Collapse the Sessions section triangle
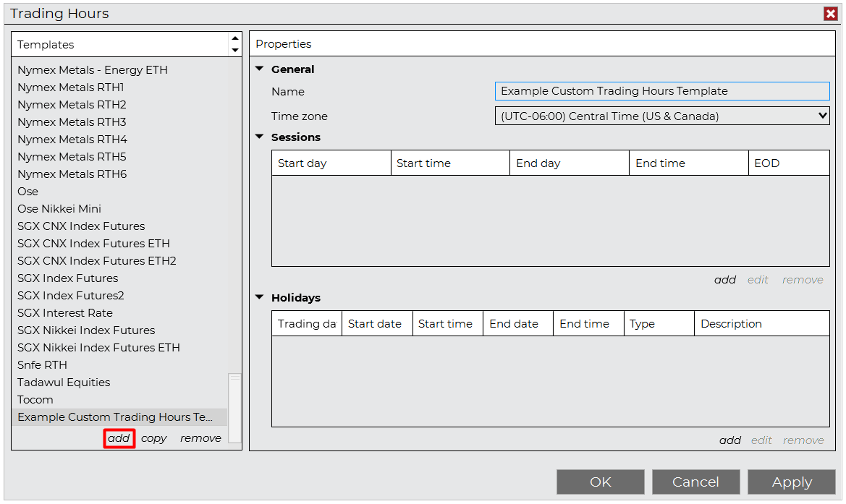 click(x=260, y=137)
